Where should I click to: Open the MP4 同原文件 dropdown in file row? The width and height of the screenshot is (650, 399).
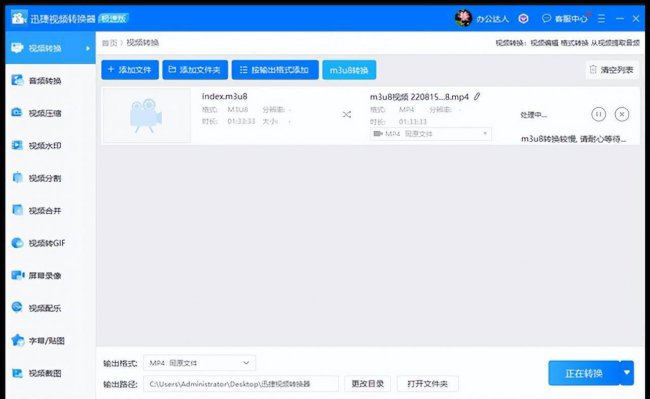tap(431, 133)
